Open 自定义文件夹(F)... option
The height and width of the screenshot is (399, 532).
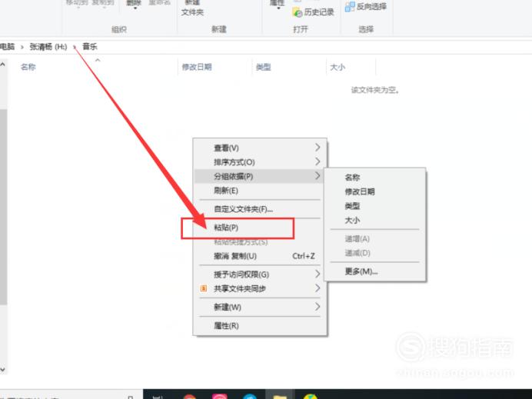pyautogui.click(x=260, y=209)
